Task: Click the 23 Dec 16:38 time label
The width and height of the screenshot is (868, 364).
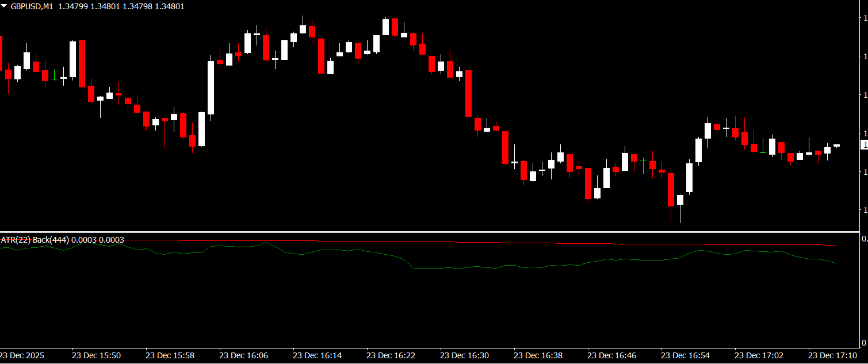Action: pyautogui.click(x=538, y=356)
